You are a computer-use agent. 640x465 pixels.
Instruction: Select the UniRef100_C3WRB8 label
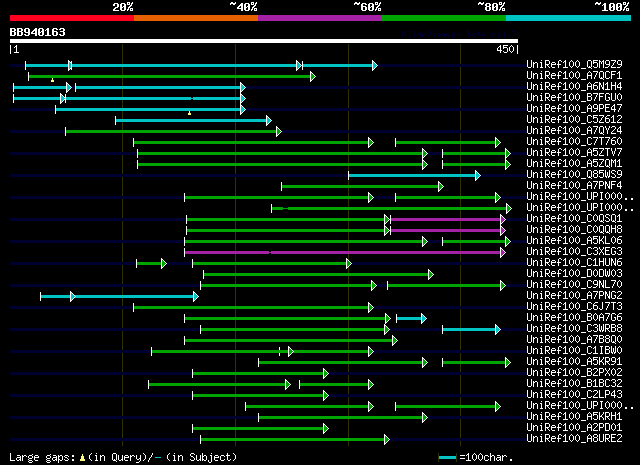pyautogui.click(x=574, y=329)
